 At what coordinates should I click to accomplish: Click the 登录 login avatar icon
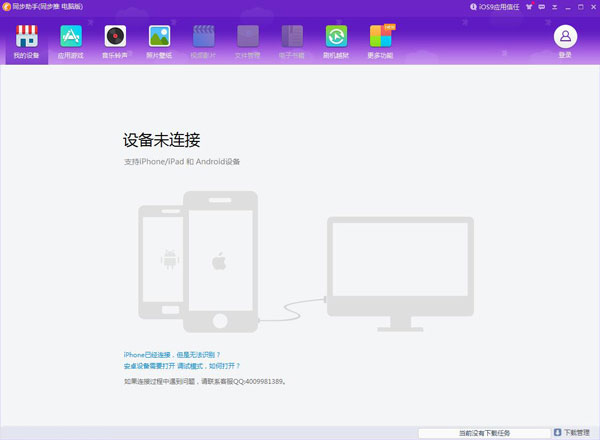tap(565, 37)
